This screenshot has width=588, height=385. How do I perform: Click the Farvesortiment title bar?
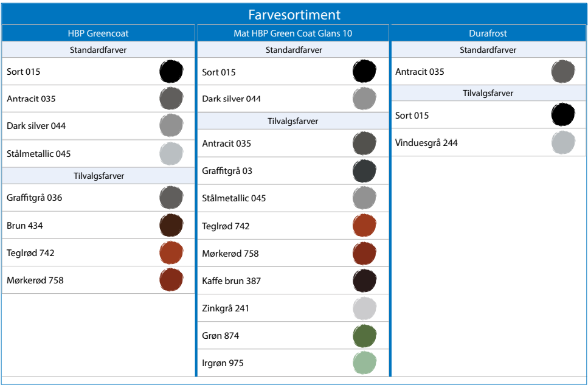click(294, 14)
